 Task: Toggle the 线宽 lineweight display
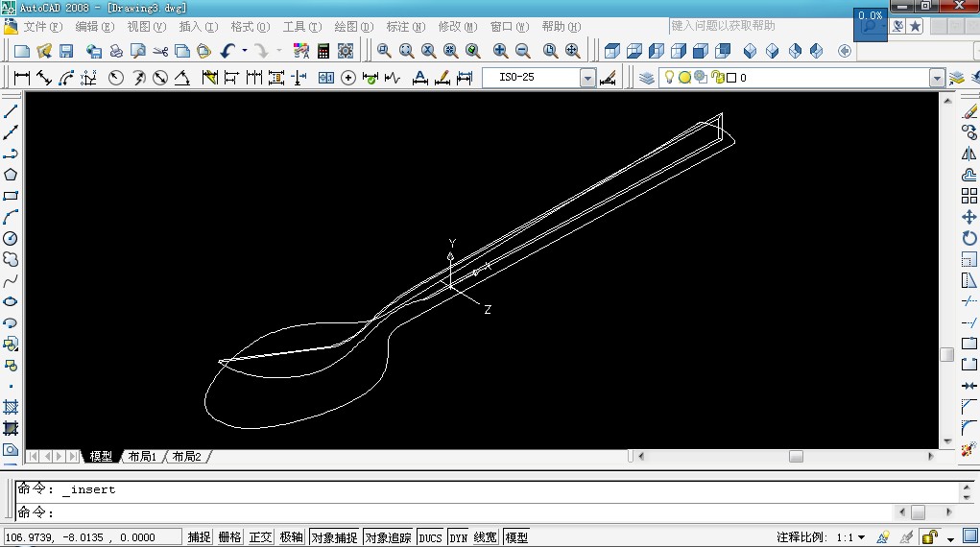click(x=485, y=537)
